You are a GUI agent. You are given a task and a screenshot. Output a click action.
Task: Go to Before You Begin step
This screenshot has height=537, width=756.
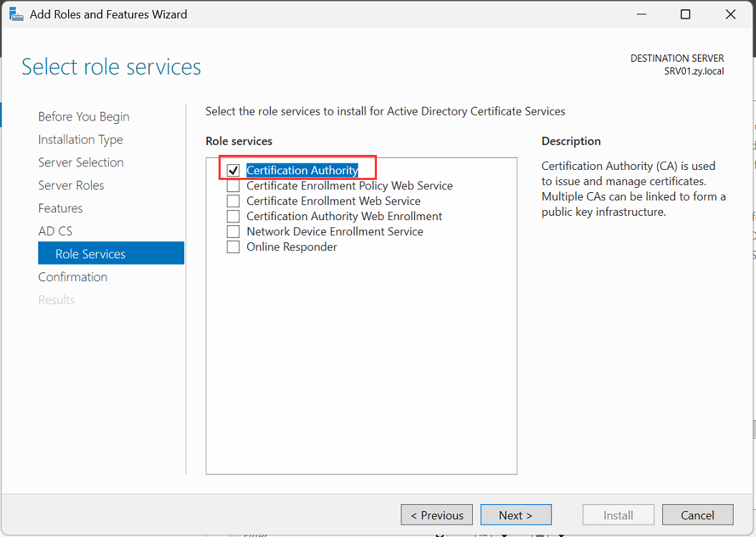(84, 117)
